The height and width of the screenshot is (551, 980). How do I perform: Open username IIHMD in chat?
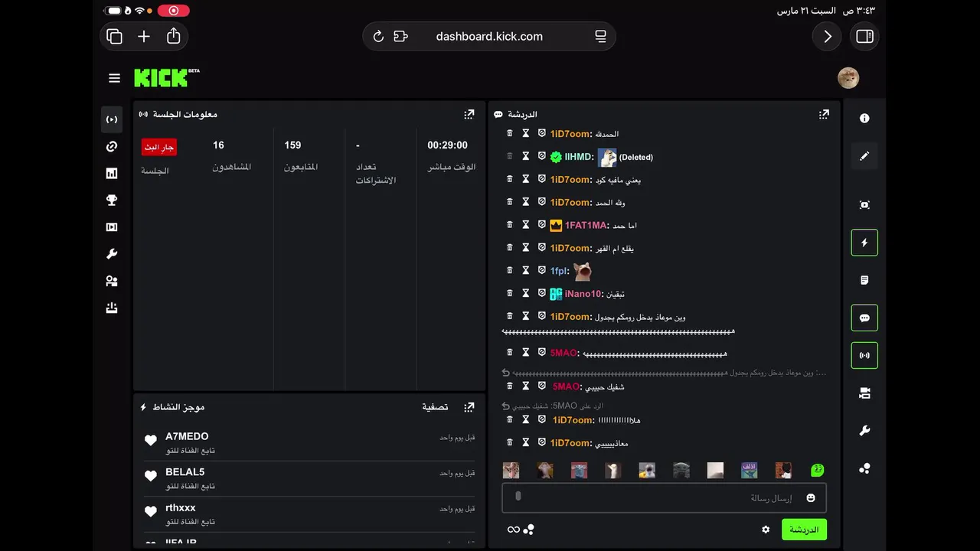point(578,156)
